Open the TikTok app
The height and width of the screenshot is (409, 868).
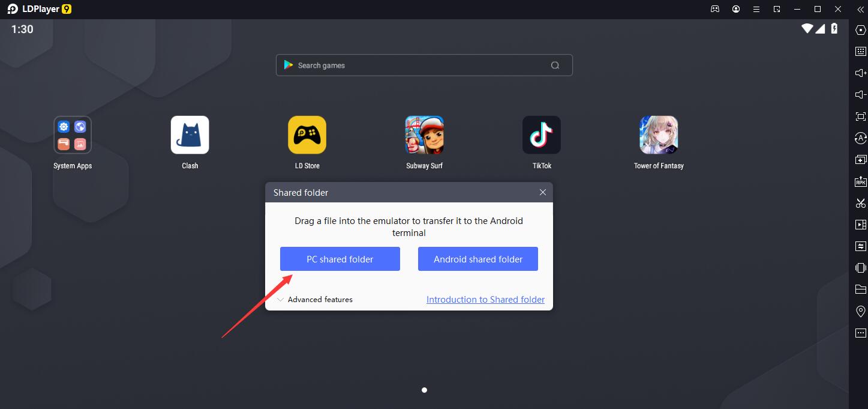point(542,135)
